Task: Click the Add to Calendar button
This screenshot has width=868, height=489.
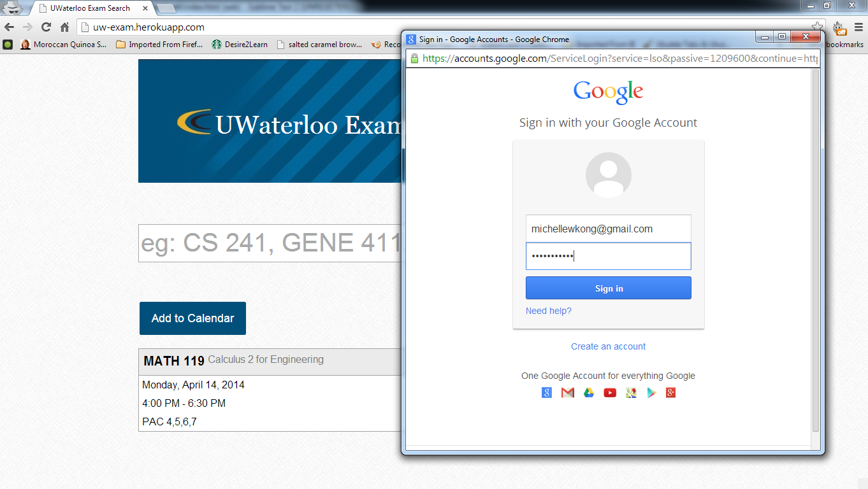Action: [x=192, y=318]
